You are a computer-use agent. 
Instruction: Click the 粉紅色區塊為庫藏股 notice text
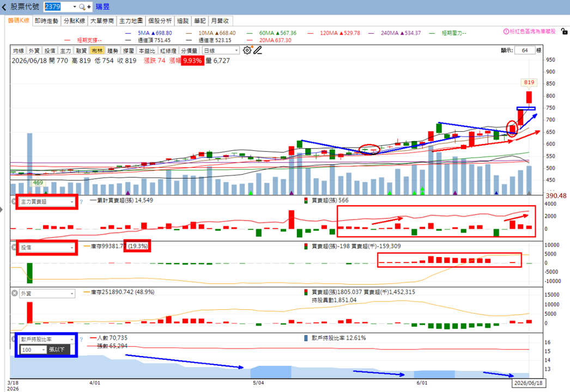pyautogui.click(x=532, y=32)
